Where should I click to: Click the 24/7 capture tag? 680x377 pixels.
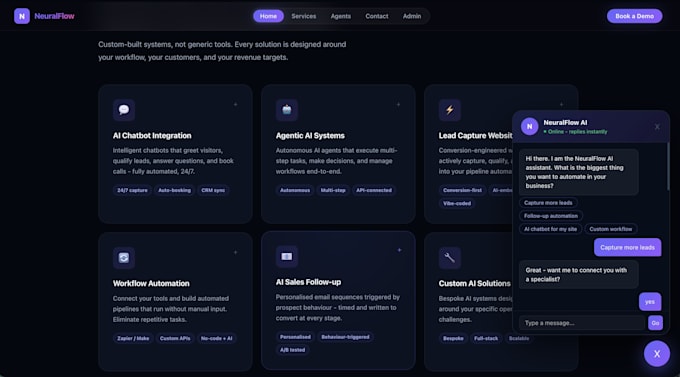[x=132, y=190]
